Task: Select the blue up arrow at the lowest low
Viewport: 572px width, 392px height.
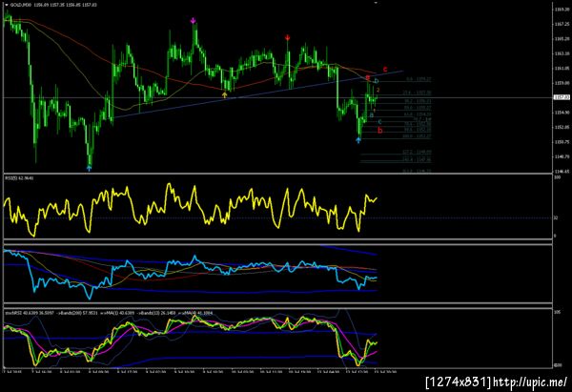Action: coord(89,168)
